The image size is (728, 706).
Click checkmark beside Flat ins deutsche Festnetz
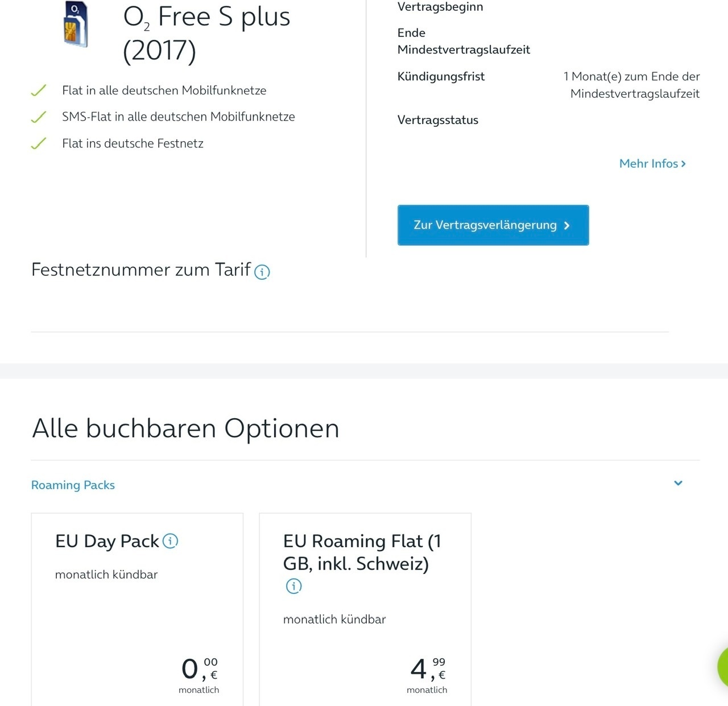click(39, 143)
